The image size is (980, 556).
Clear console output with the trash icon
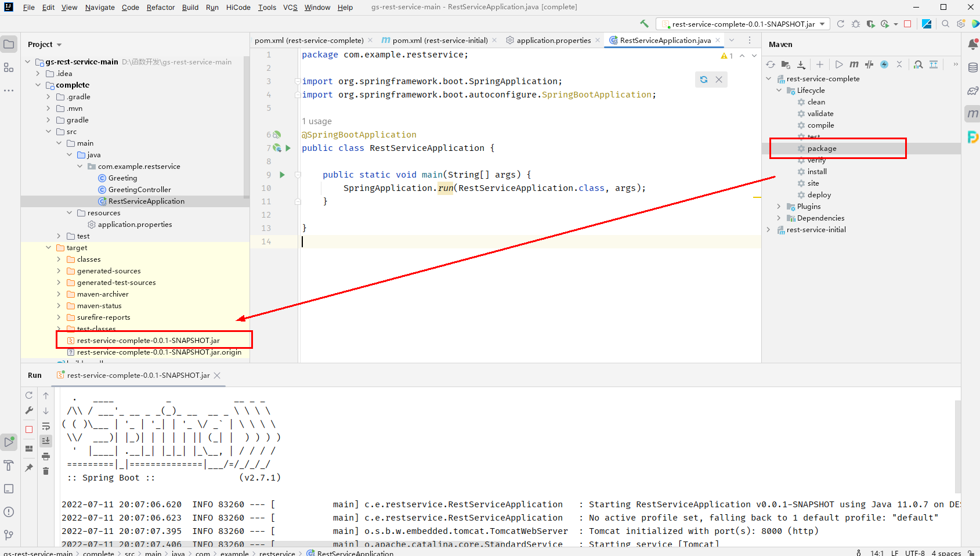click(x=46, y=471)
